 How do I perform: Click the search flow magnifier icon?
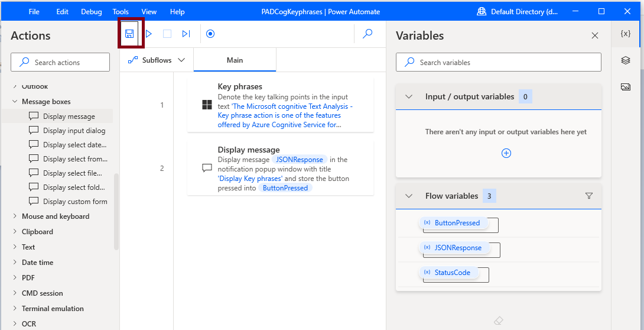click(367, 34)
